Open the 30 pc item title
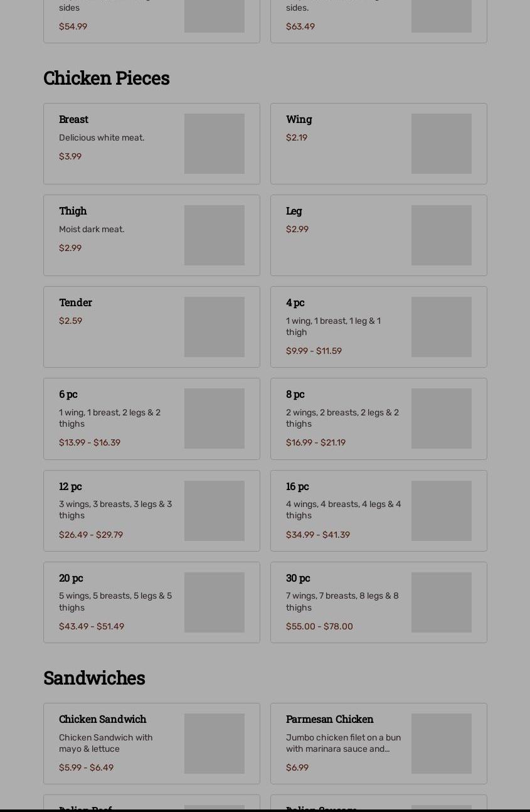The width and height of the screenshot is (530, 812). pyautogui.click(x=298, y=578)
